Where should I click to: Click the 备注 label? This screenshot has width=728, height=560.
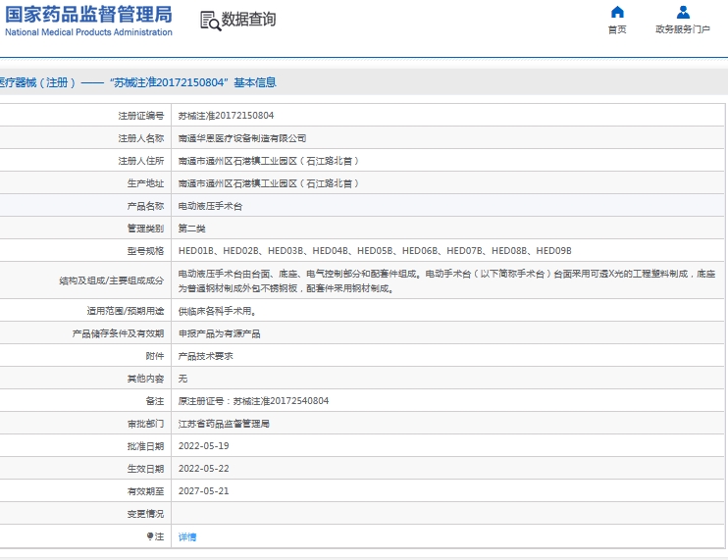(x=155, y=401)
